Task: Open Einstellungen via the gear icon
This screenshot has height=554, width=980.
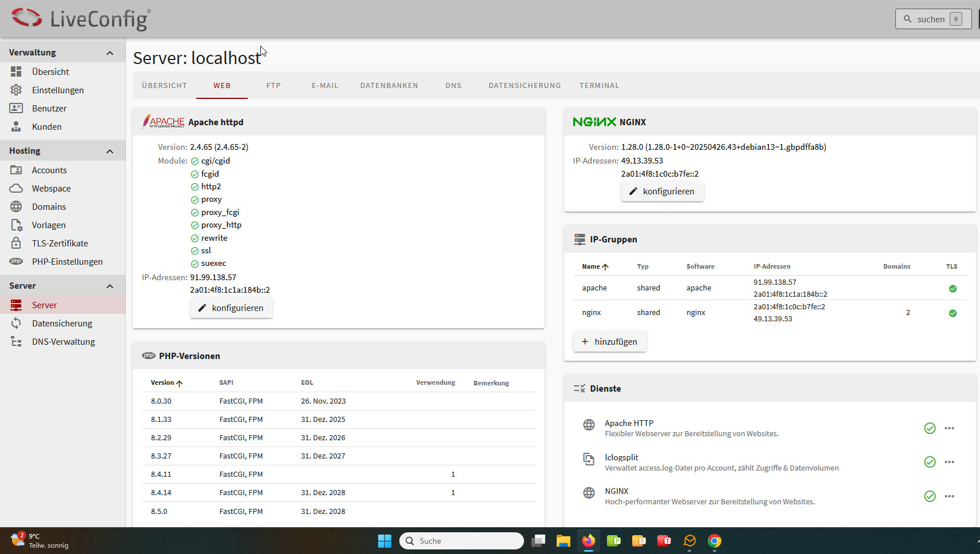Action: (16, 90)
